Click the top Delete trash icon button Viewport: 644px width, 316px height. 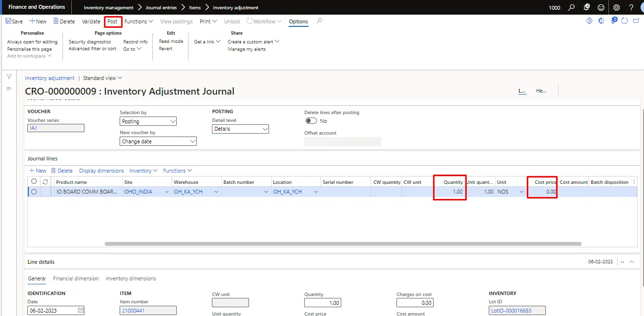coord(56,21)
